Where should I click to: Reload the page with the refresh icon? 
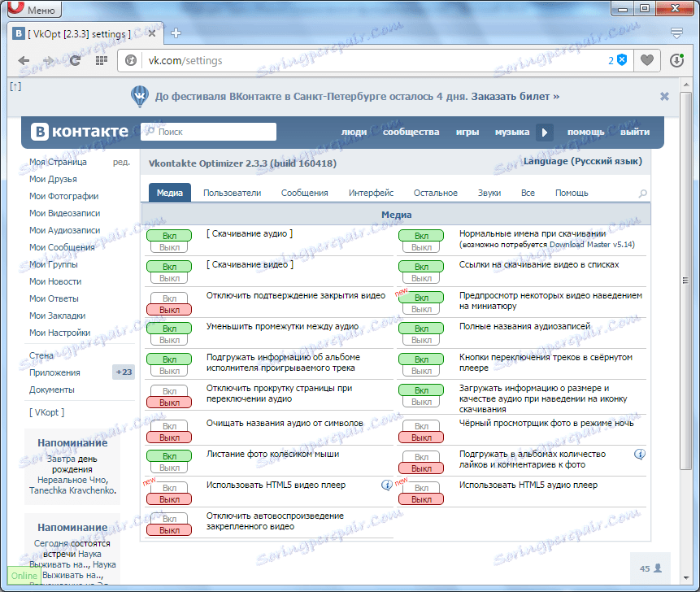75,60
